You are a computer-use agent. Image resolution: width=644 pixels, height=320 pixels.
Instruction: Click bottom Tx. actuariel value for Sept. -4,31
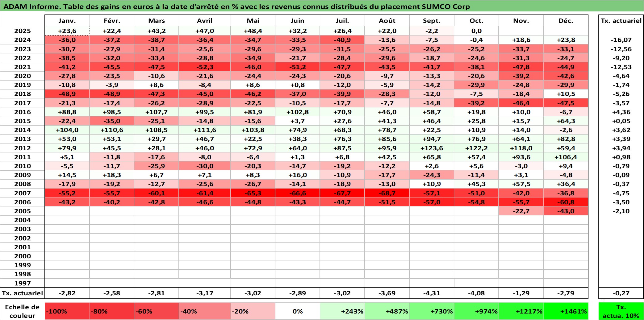(432, 293)
